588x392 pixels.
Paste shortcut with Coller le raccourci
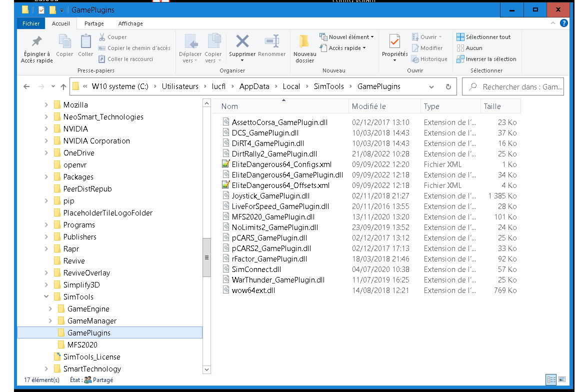125,59
